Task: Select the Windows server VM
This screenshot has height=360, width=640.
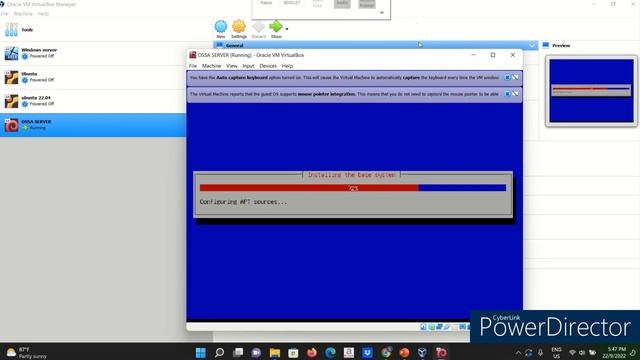Action: pyautogui.click(x=93, y=53)
